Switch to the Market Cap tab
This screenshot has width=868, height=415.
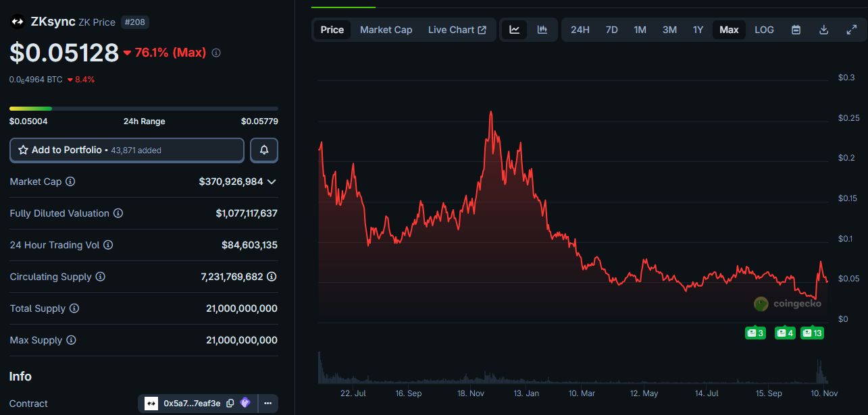386,29
